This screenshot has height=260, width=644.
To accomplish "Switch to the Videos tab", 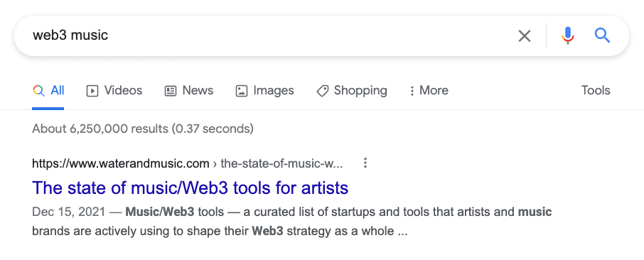I will pyautogui.click(x=114, y=91).
